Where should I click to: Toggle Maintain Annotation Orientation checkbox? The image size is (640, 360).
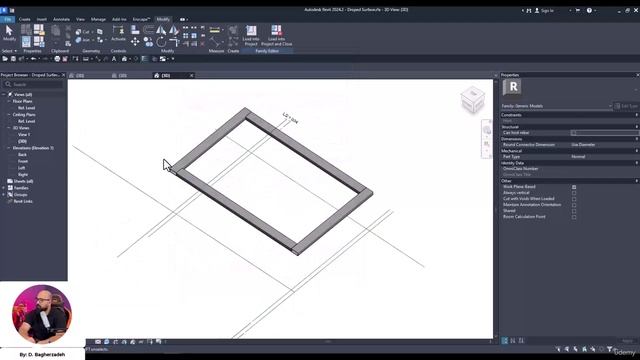(574, 205)
